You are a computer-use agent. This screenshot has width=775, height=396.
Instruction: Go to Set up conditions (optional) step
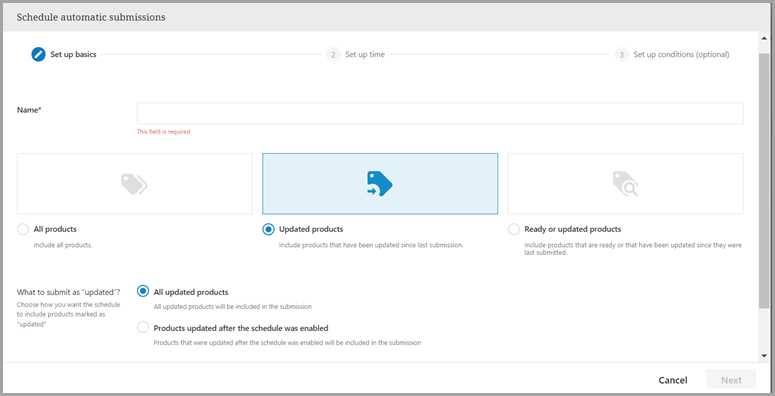point(681,54)
